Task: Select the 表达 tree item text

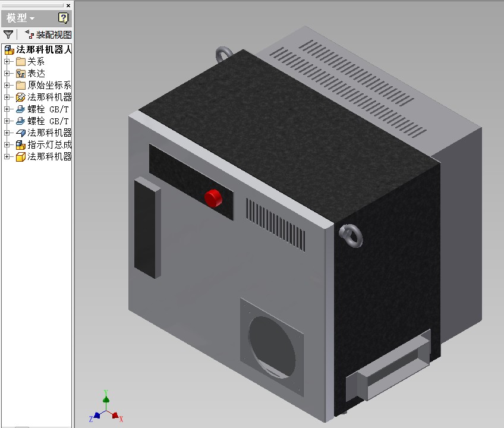Action: click(36, 73)
